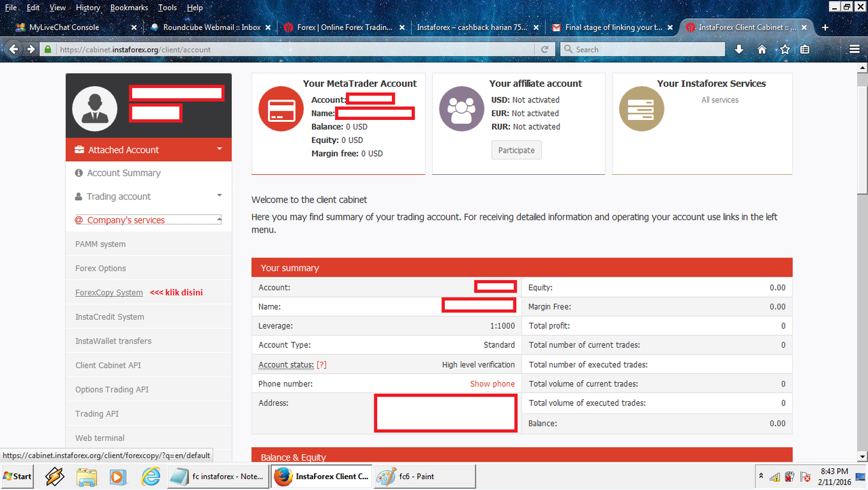The height and width of the screenshot is (490, 868).
Task: Open the History menu
Action: (x=87, y=7)
